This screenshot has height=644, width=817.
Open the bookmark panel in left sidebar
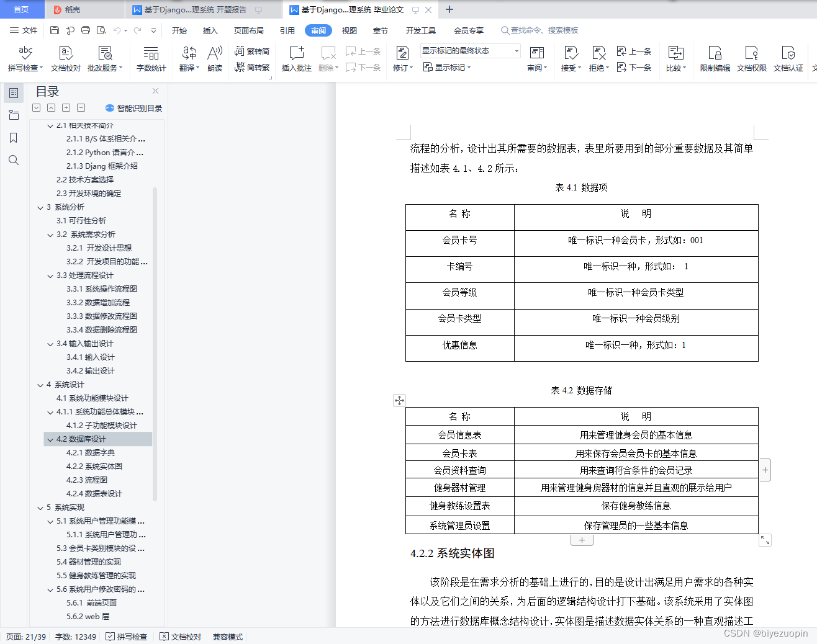pyautogui.click(x=13, y=138)
